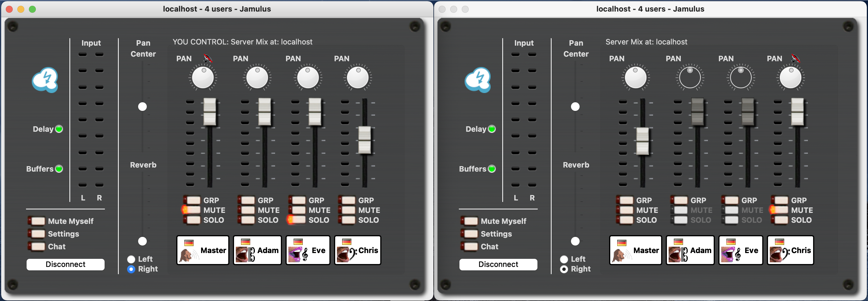Click Adam's PAN knob in left window
Screen dimensions: 868x301
tap(257, 77)
